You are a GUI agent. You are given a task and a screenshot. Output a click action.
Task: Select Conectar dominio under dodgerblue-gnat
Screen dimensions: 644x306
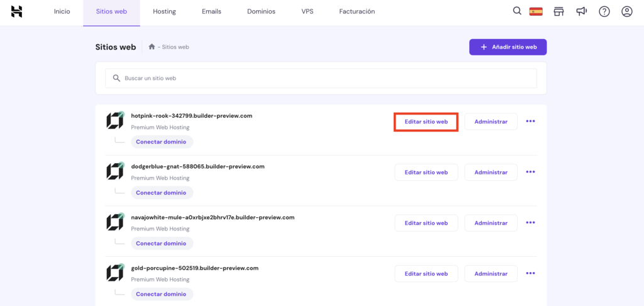tap(161, 193)
